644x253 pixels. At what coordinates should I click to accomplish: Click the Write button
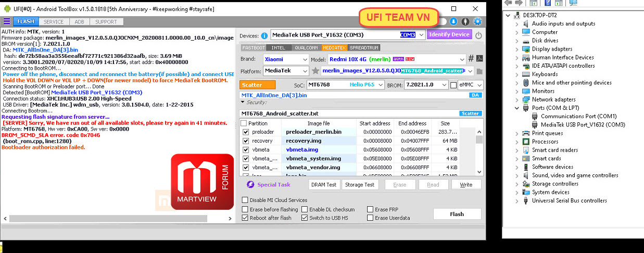click(x=466, y=185)
